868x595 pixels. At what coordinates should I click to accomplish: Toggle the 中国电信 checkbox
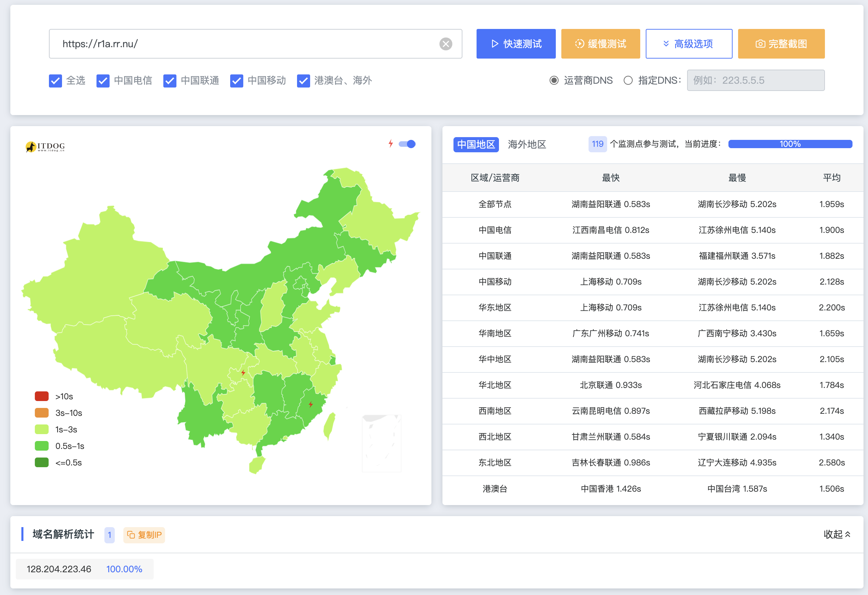[103, 81]
